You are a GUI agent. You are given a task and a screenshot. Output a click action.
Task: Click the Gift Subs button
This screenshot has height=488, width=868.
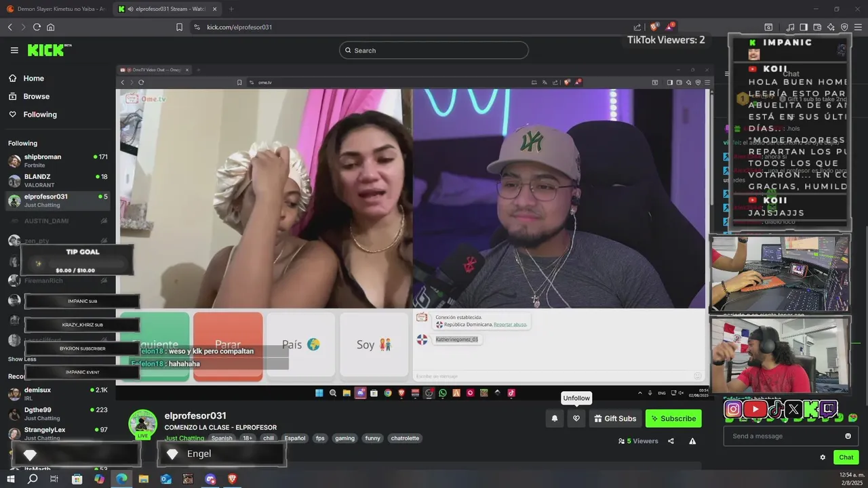pos(616,418)
